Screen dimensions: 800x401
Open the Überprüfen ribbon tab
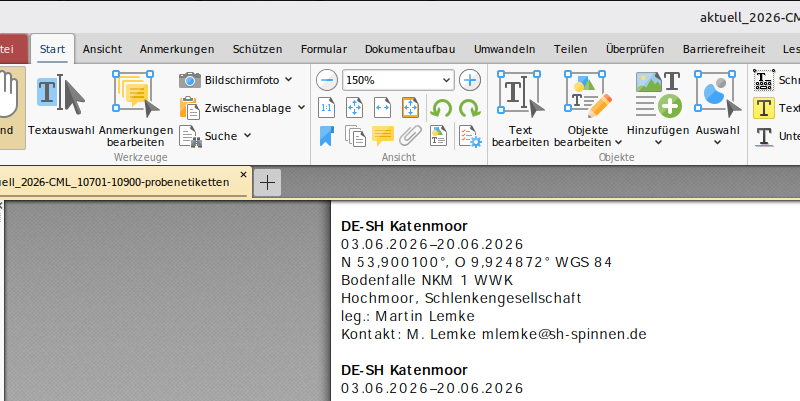tap(635, 49)
